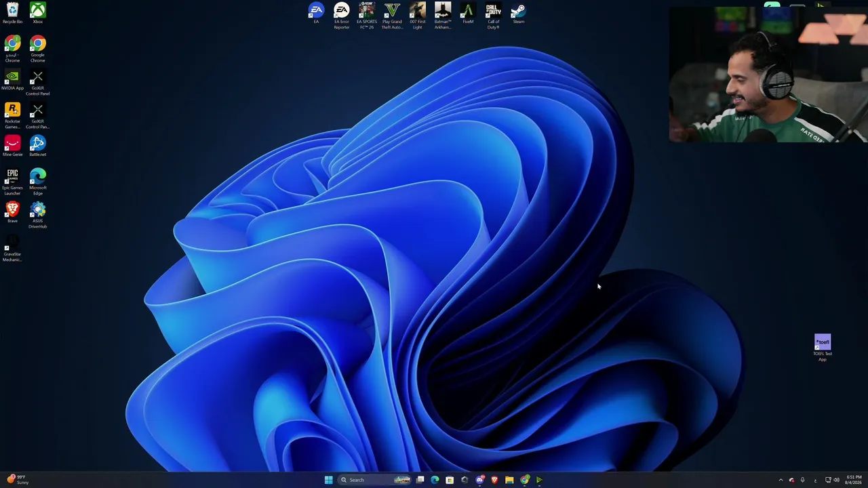Select the EA Error Reporter shortcut
The height and width of the screenshot is (488, 868).
(342, 16)
